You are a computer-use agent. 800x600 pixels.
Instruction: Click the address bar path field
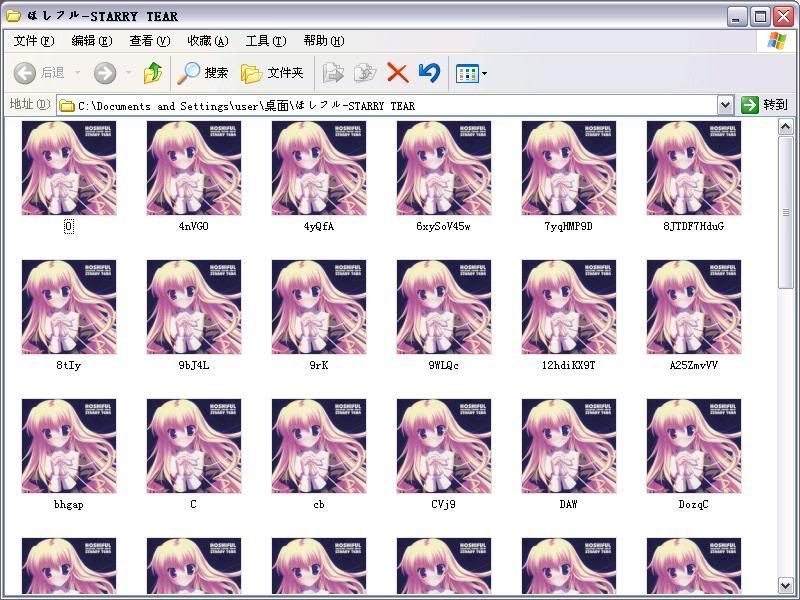[388, 106]
